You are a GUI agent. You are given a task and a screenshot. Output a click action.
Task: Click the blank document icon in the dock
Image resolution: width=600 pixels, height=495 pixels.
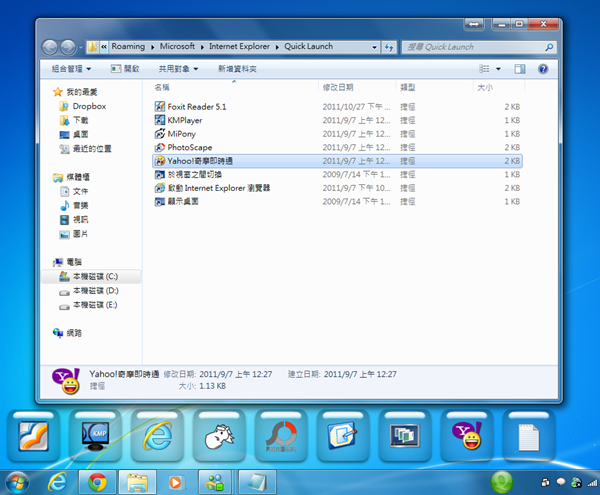529,437
